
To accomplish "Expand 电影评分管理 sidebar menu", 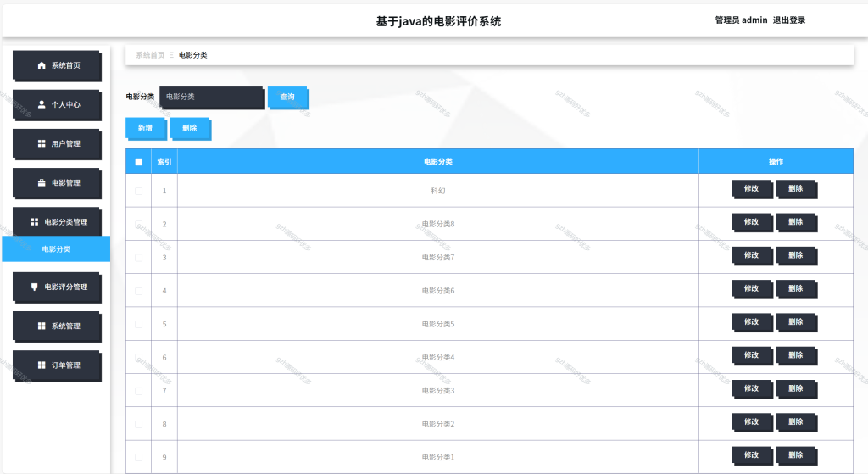I will coord(57,287).
